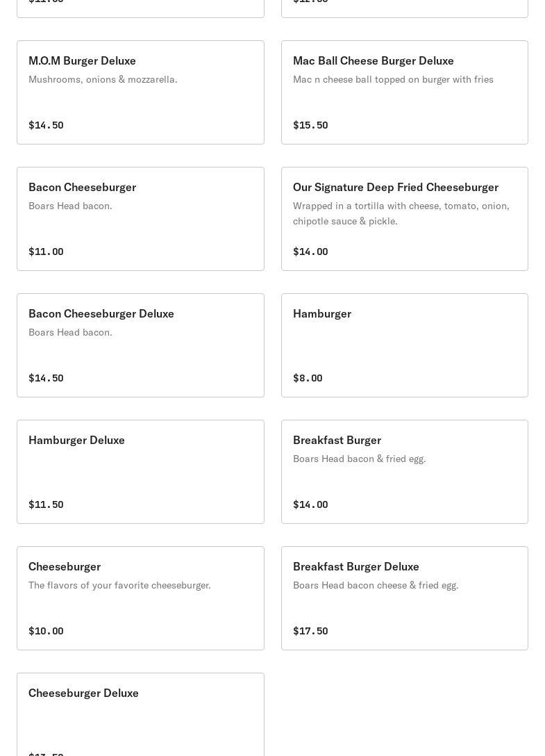
Task: Open the Hamburger Deluxe menu card
Action: coord(140,472)
